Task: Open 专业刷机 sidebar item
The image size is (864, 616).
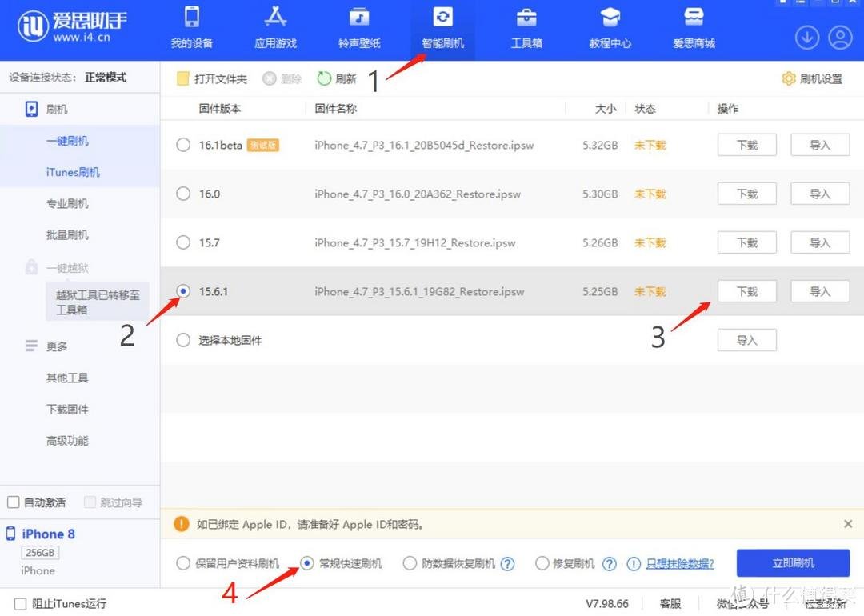Action: 67,203
